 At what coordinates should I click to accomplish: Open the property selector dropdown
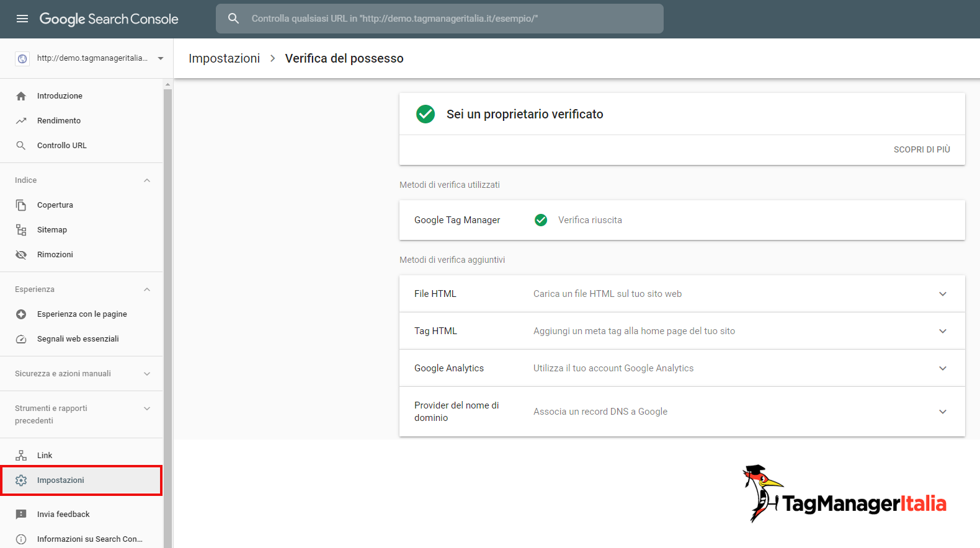(x=161, y=58)
